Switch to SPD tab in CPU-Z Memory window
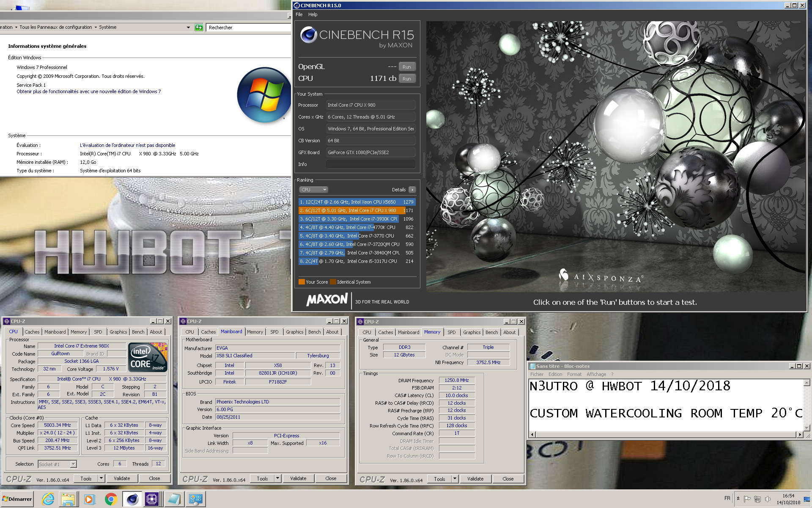 [x=452, y=332]
